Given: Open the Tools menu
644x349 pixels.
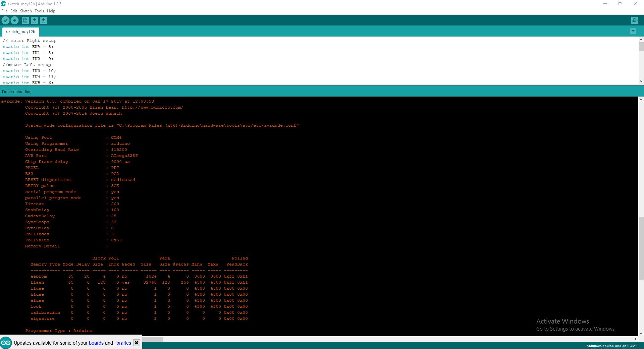Looking at the screenshot, I should click(39, 11).
